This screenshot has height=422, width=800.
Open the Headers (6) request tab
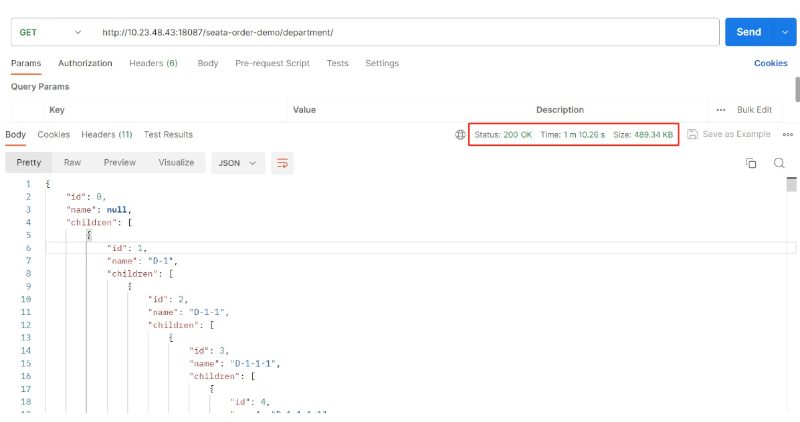pyautogui.click(x=153, y=63)
